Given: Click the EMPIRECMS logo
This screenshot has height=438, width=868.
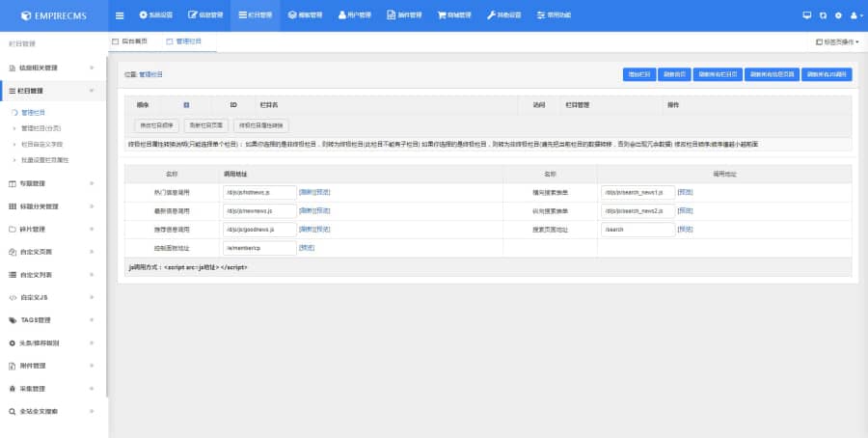Looking at the screenshot, I should pos(54,15).
